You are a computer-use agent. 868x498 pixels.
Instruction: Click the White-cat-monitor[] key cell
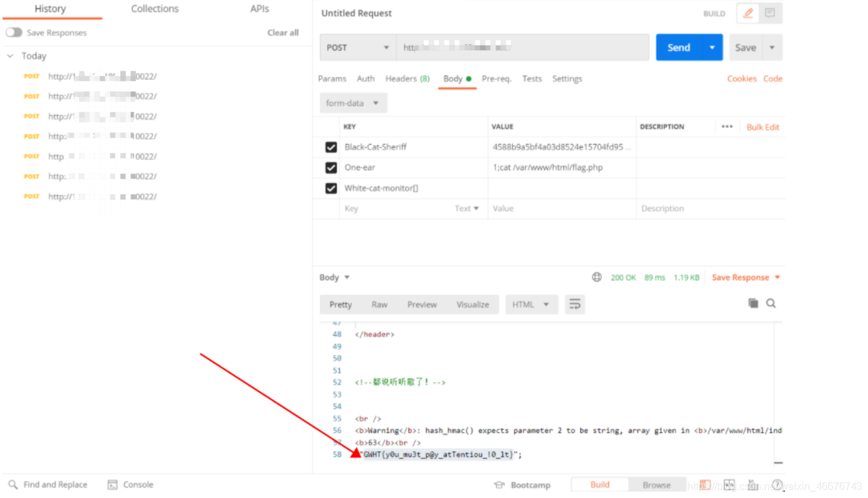pos(413,188)
